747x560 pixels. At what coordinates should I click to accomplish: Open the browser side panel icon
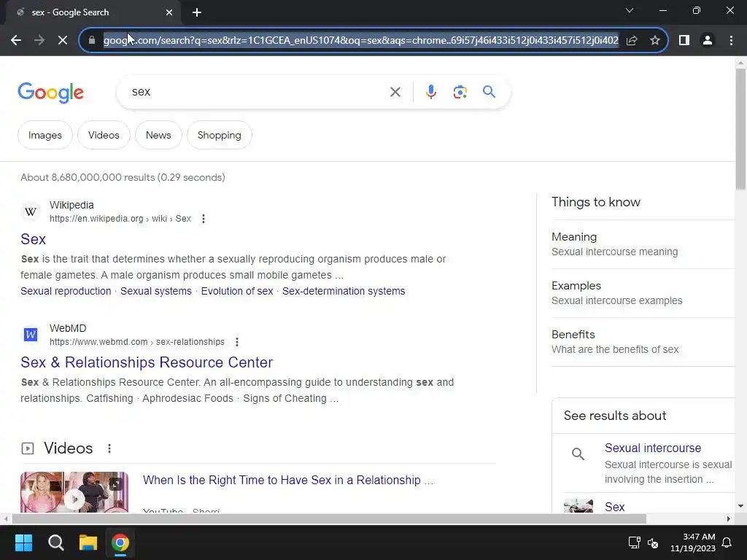[x=684, y=41]
